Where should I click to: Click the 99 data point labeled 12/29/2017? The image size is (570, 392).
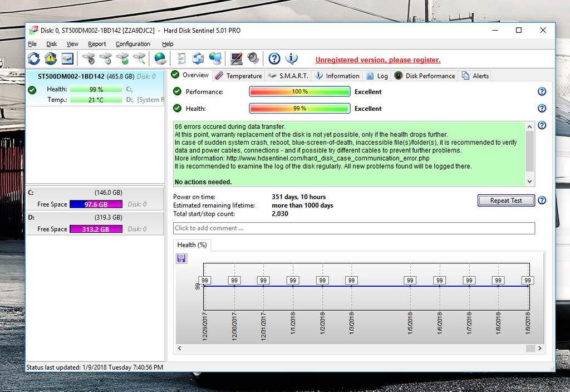click(x=205, y=281)
